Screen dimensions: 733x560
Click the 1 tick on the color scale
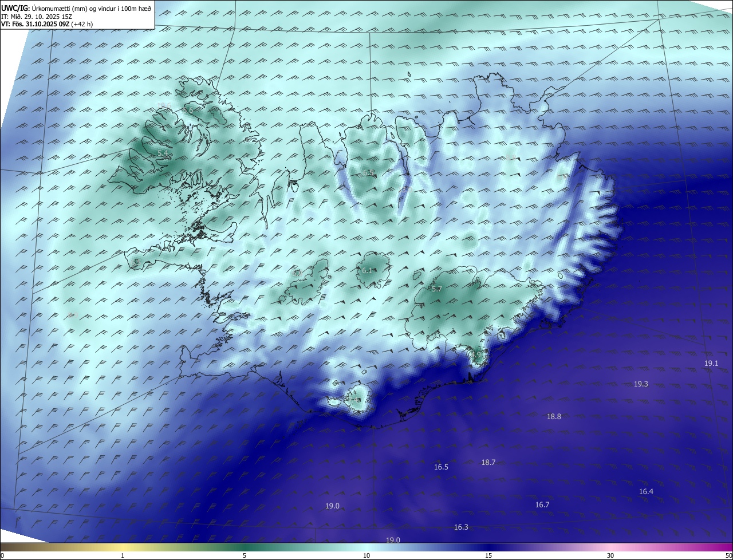pyautogui.click(x=123, y=555)
